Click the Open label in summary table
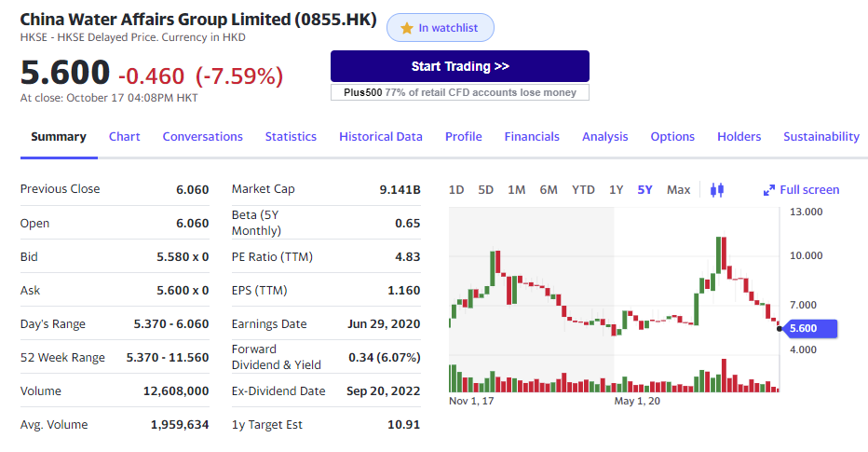 point(34,224)
